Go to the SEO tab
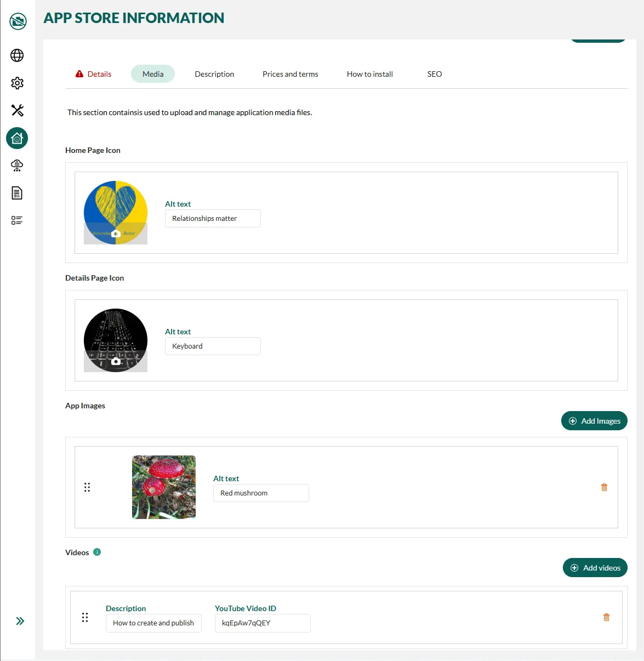 pyautogui.click(x=434, y=74)
